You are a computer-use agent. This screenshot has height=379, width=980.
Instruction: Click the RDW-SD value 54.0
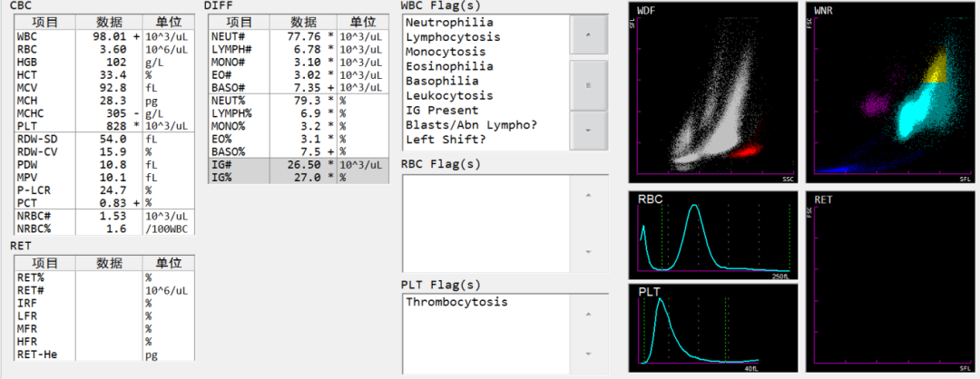[115, 140]
